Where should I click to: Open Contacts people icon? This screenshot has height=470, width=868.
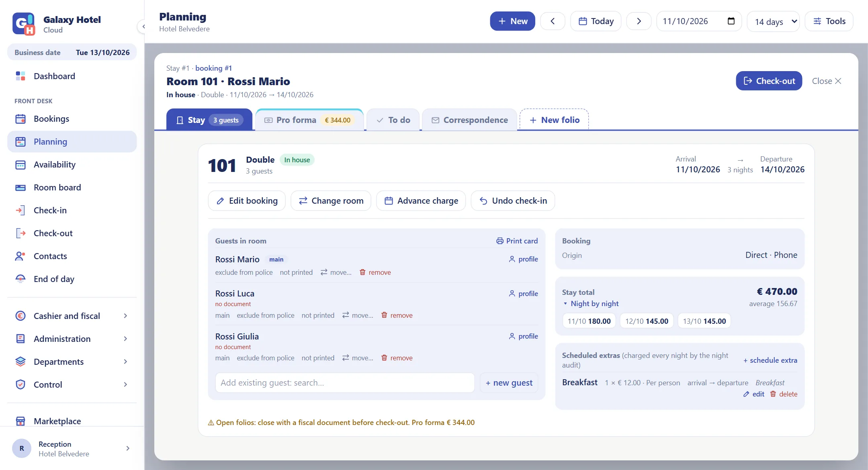pyautogui.click(x=20, y=256)
